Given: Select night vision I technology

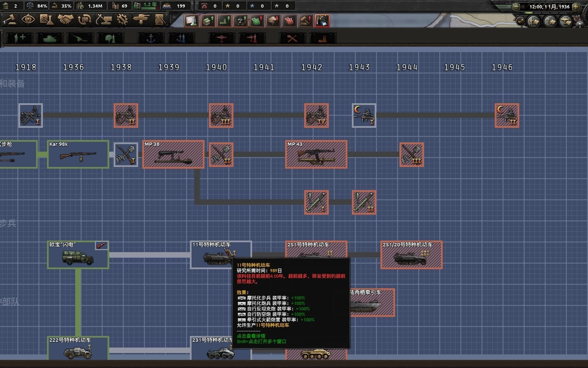Looking at the screenshot, I should click(364, 116).
